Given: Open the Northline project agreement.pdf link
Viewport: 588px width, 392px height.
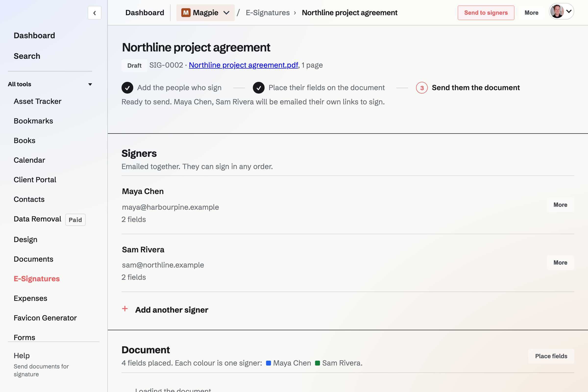Looking at the screenshot, I should (243, 65).
